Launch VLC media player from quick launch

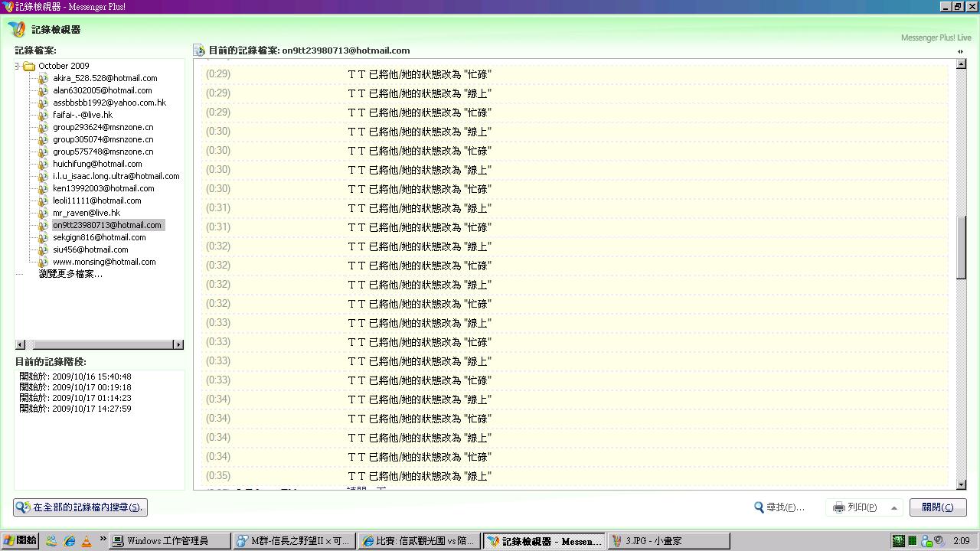[86, 541]
